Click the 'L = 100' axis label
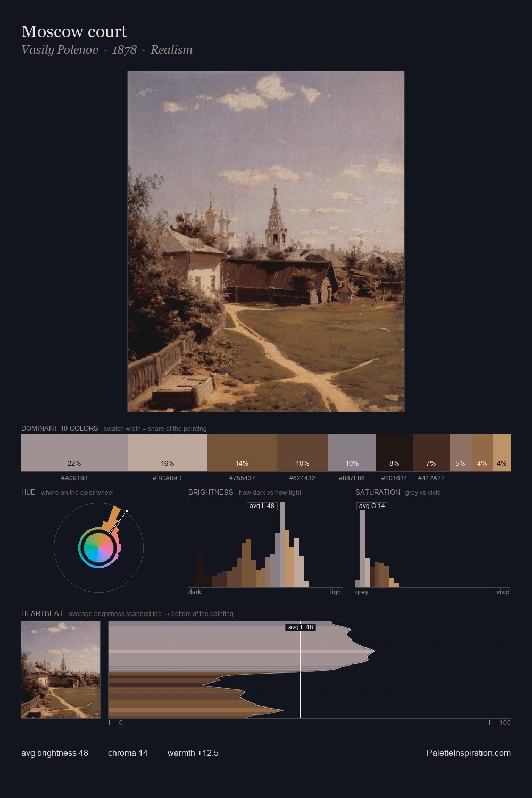 [500, 723]
